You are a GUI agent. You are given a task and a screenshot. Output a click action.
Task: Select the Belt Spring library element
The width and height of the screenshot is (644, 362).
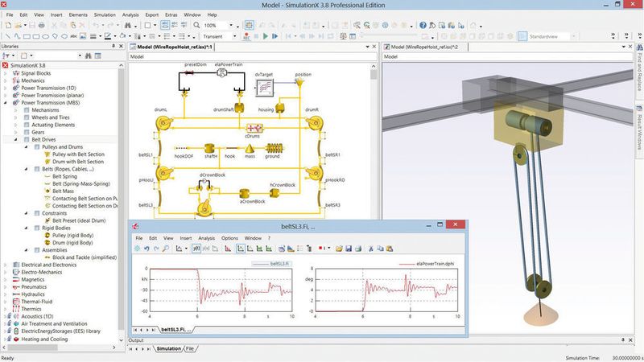click(x=64, y=176)
